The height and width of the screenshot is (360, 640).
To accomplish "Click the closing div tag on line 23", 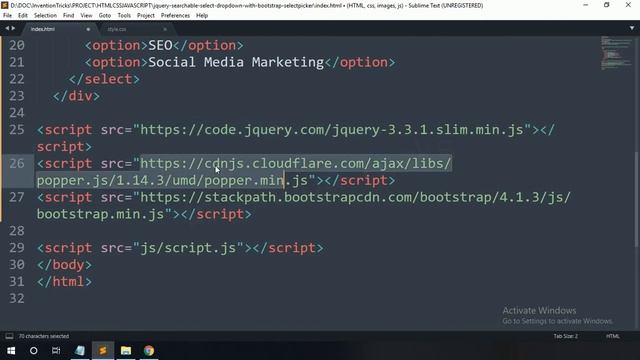I will 76,96.
